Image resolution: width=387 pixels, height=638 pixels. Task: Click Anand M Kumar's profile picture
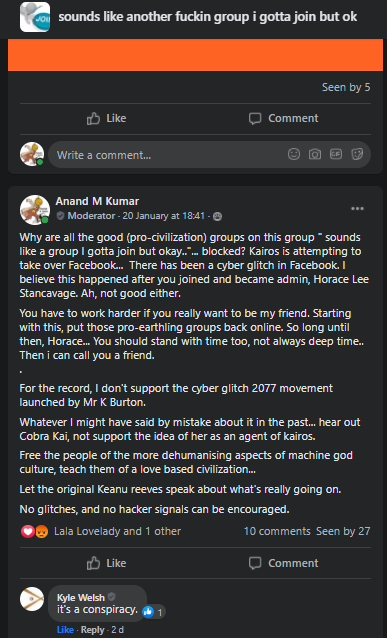35,210
